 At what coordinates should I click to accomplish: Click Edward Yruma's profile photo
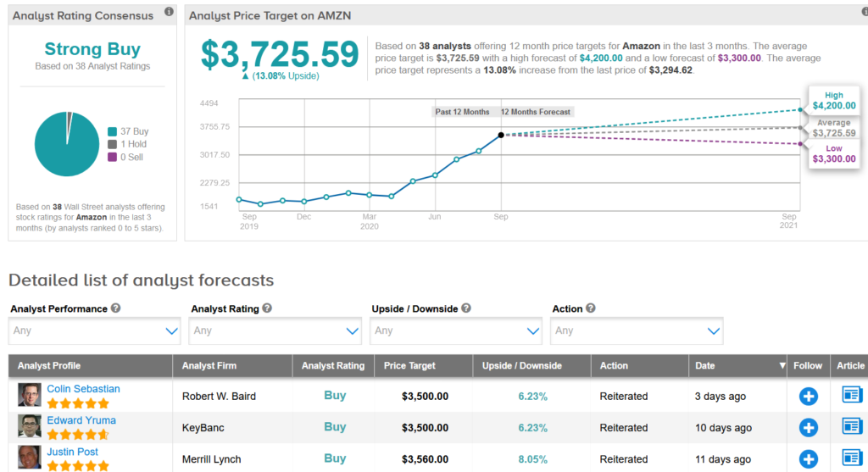coord(30,426)
